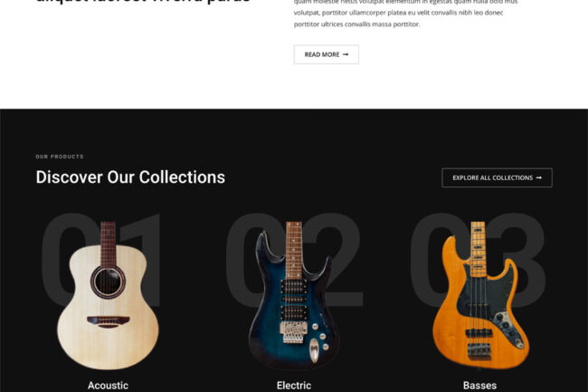The width and height of the screenshot is (588, 392).
Task: Click the cut-off bold heading at the top
Action: tap(143, 2)
